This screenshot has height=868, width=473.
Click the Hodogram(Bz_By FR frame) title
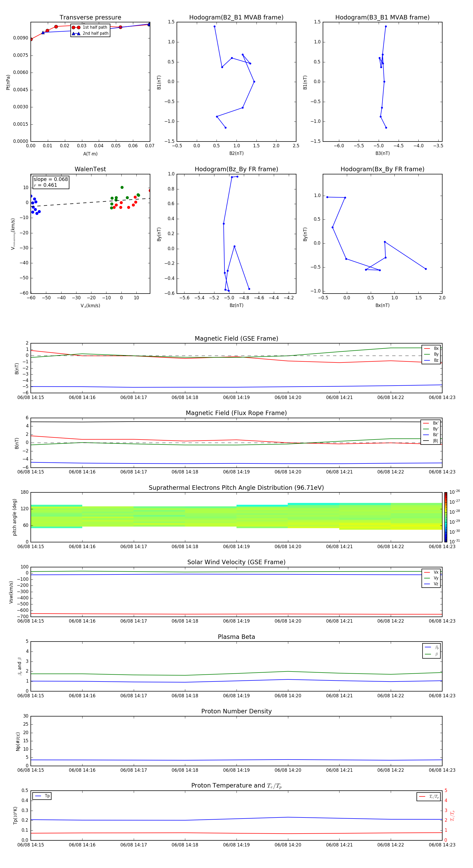(x=236, y=169)
